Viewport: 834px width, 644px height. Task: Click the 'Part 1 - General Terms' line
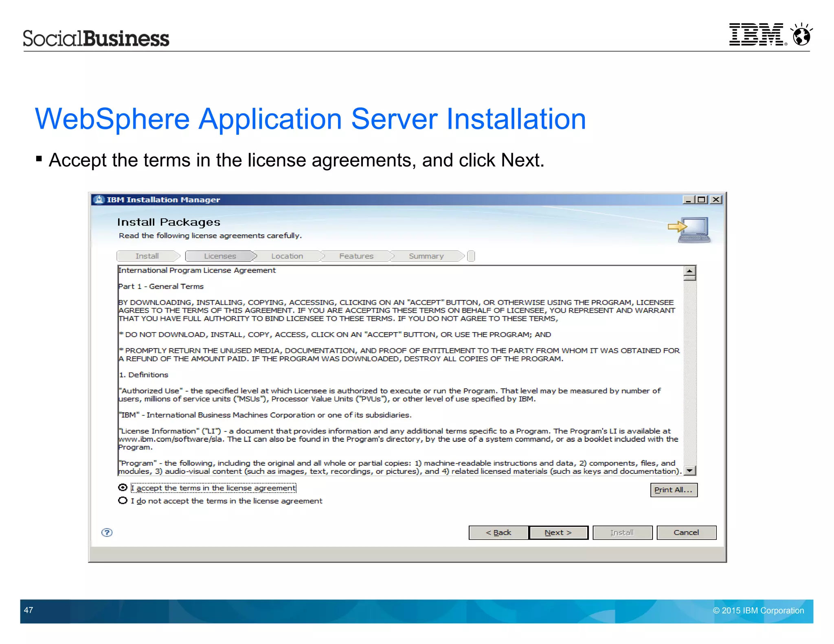pyautogui.click(x=161, y=286)
